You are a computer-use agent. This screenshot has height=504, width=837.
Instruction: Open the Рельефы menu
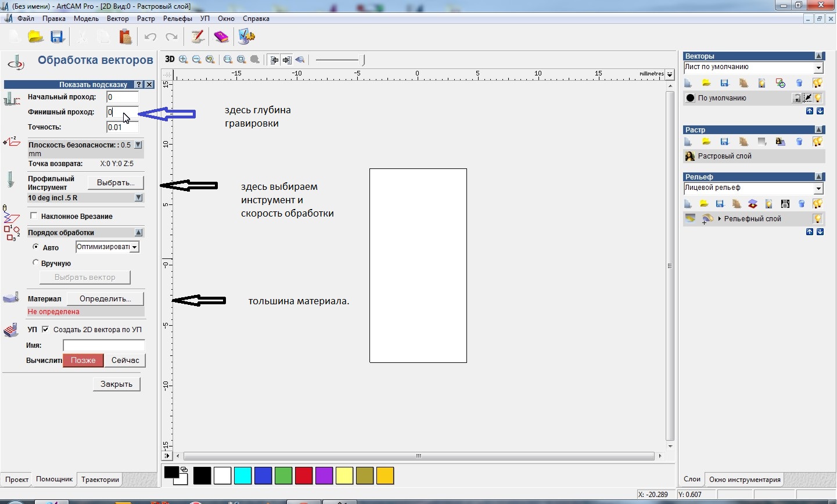(177, 19)
